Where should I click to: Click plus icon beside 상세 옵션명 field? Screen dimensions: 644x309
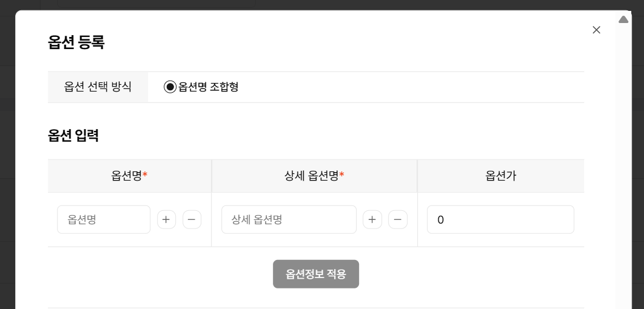coord(372,219)
